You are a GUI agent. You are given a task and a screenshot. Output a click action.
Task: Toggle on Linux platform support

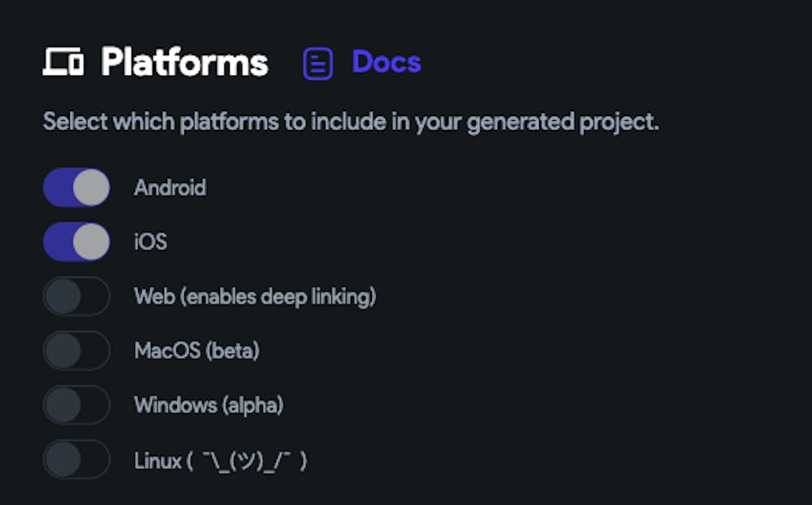coord(76,460)
